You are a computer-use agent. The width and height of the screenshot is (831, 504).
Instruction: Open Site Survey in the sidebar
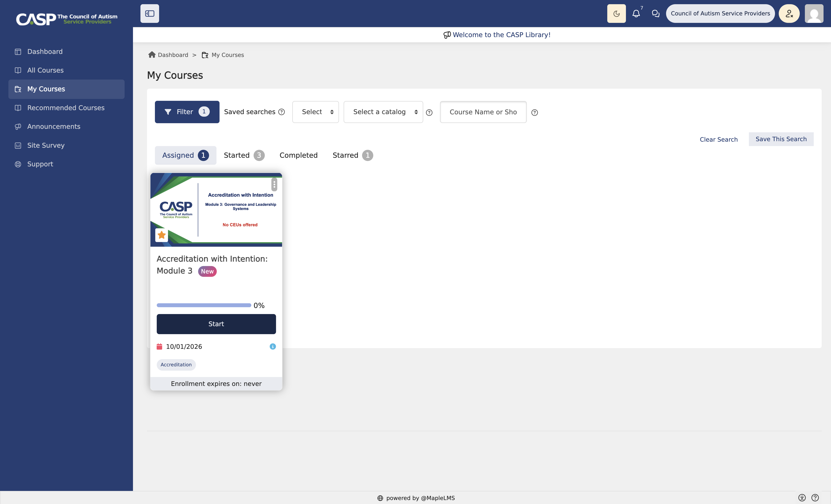pyautogui.click(x=66, y=145)
